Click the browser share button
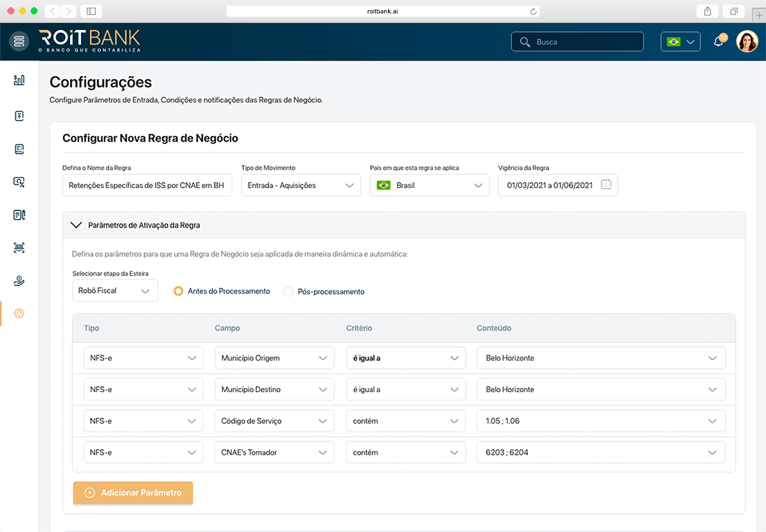This screenshot has height=532, width=766. (x=707, y=11)
